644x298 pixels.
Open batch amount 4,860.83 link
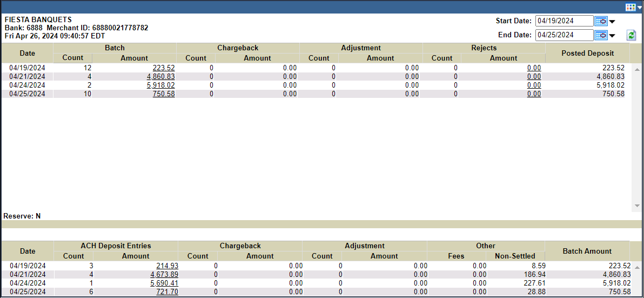[160, 77]
